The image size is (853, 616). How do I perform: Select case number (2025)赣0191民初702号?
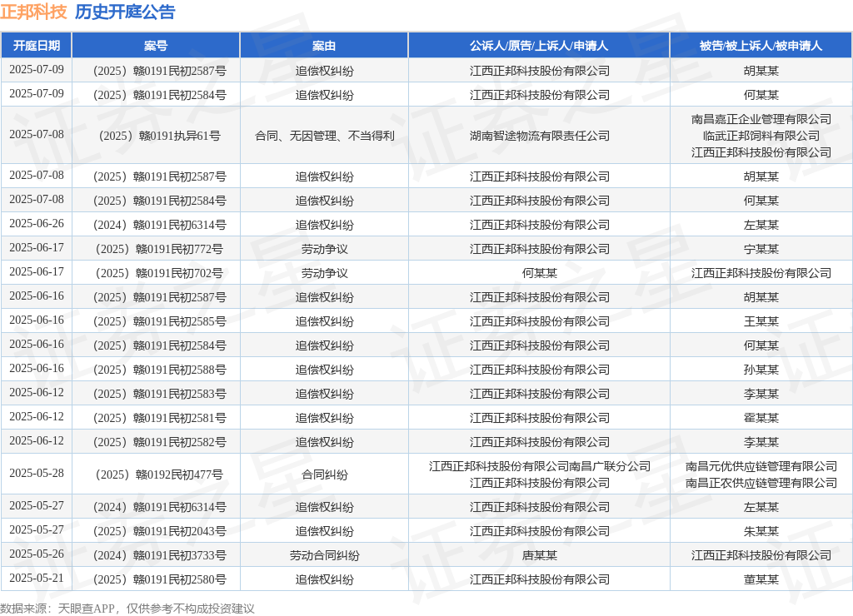tap(159, 273)
